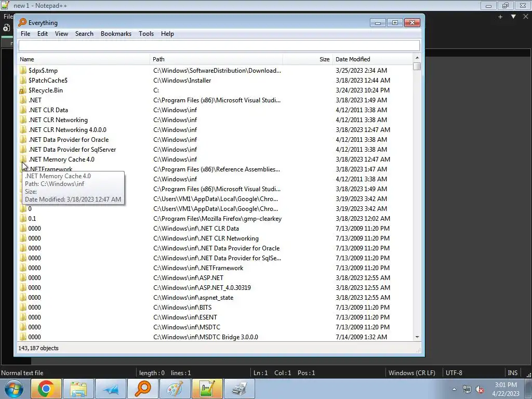Click the 143,187 objects status text

click(x=38, y=348)
